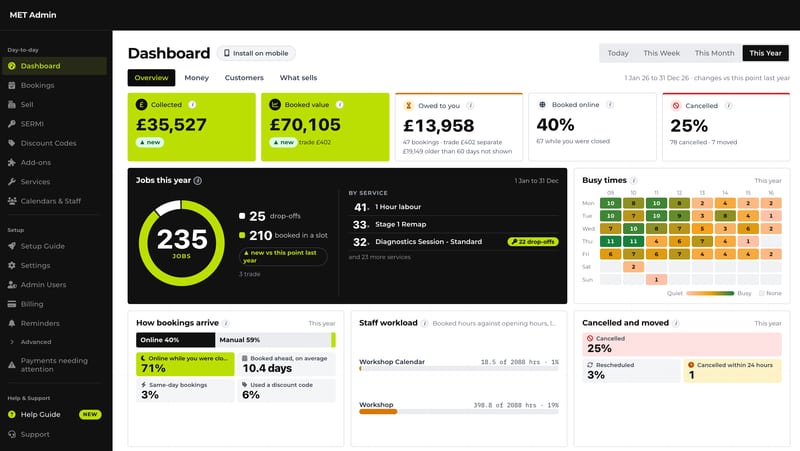Click info icon next to Booked value
Viewport: 800px width, 451px height.
click(x=340, y=105)
